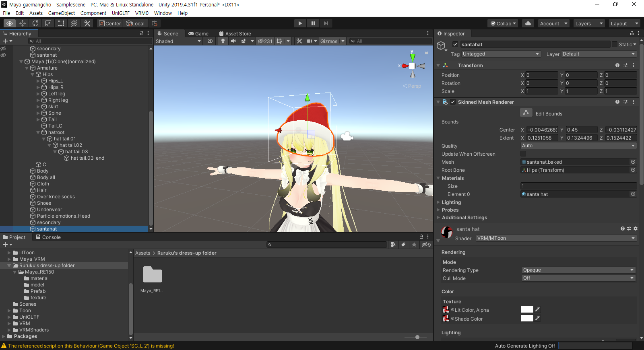Open scene camera settings icon
The height and width of the screenshot is (350, 644).
[x=310, y=41]
